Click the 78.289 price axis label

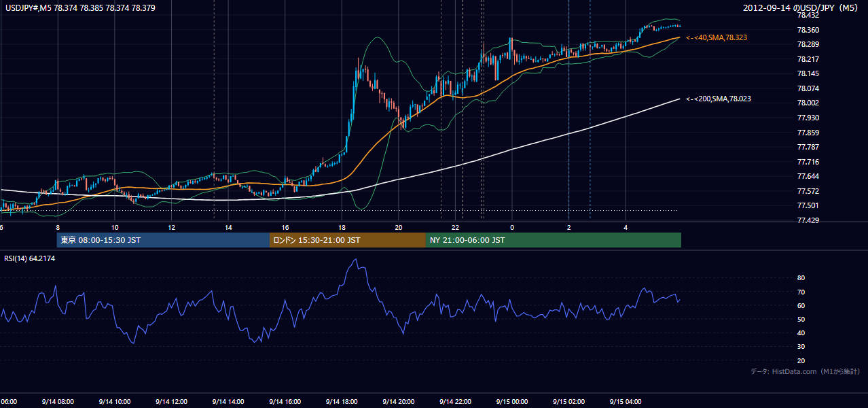(808, 44)
